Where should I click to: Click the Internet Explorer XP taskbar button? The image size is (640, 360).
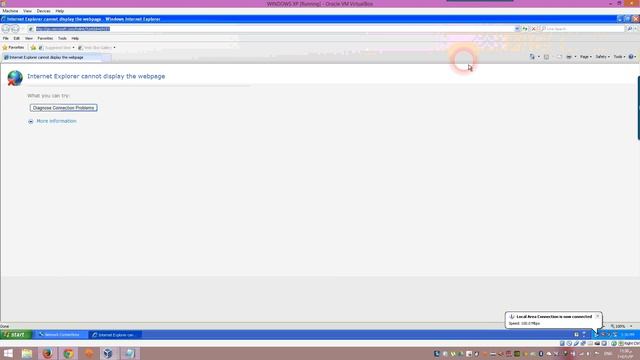pyautogui.click(x=116, y=335)
